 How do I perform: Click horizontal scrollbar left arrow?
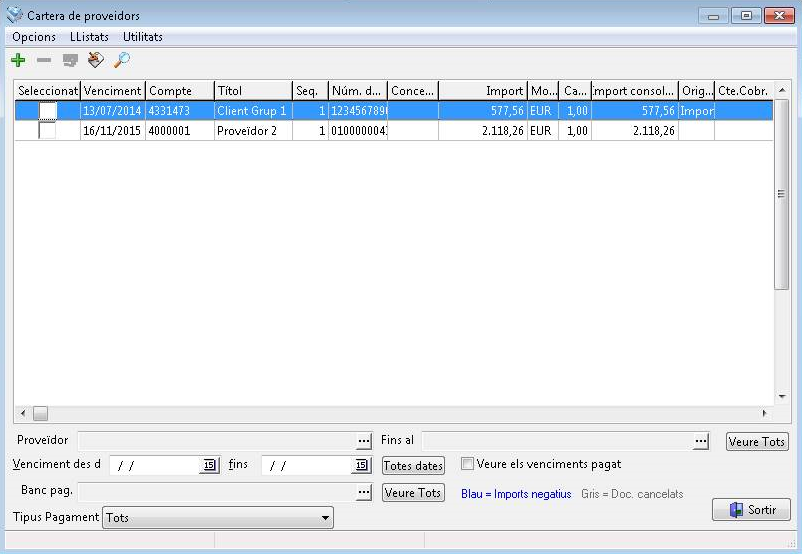pyautogui.click(x=23, y=413)
